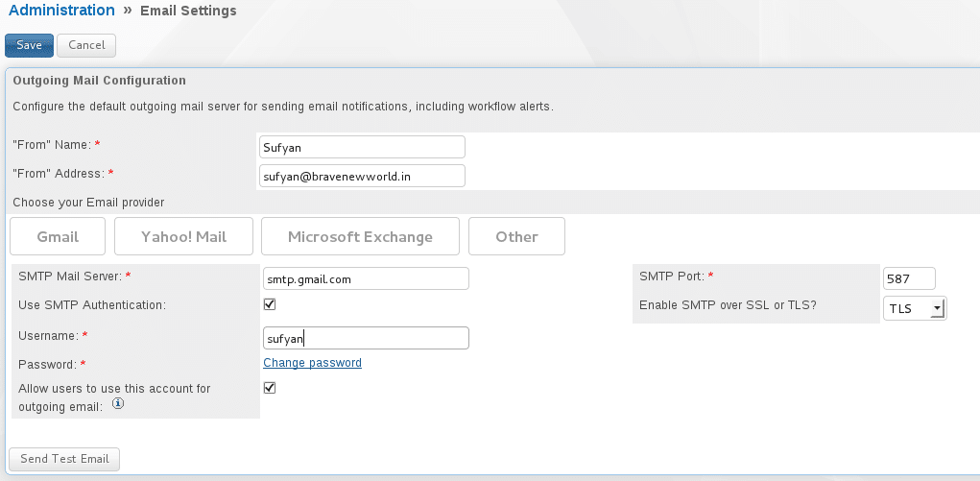
Task: Edit the SMTP Mail Server field
Action: point(366,278)
